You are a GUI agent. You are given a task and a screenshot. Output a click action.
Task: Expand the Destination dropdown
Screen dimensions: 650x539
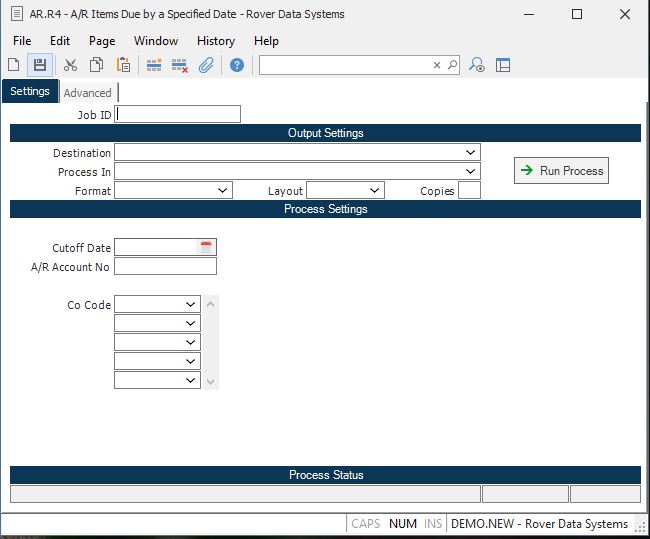tap(470, 153)
